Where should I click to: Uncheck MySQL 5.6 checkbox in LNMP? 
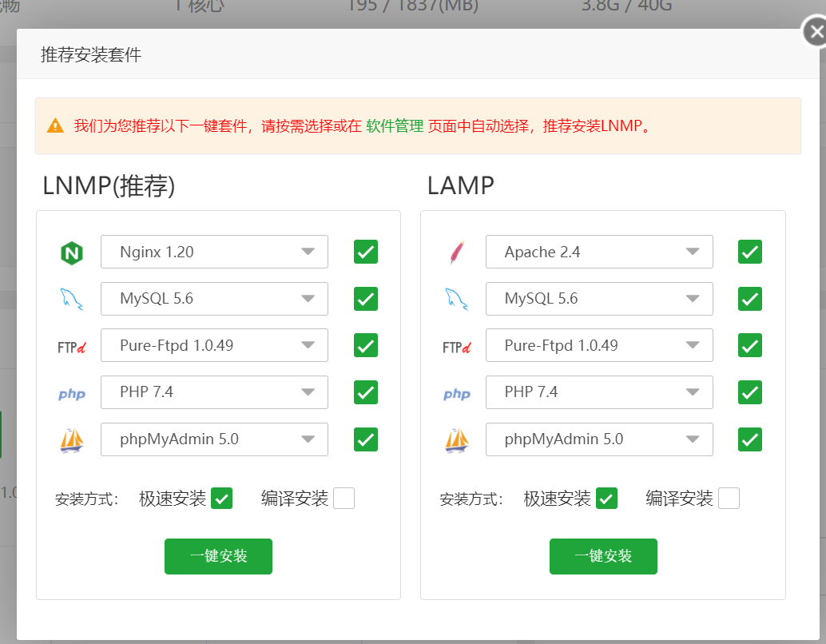point(366,299)
